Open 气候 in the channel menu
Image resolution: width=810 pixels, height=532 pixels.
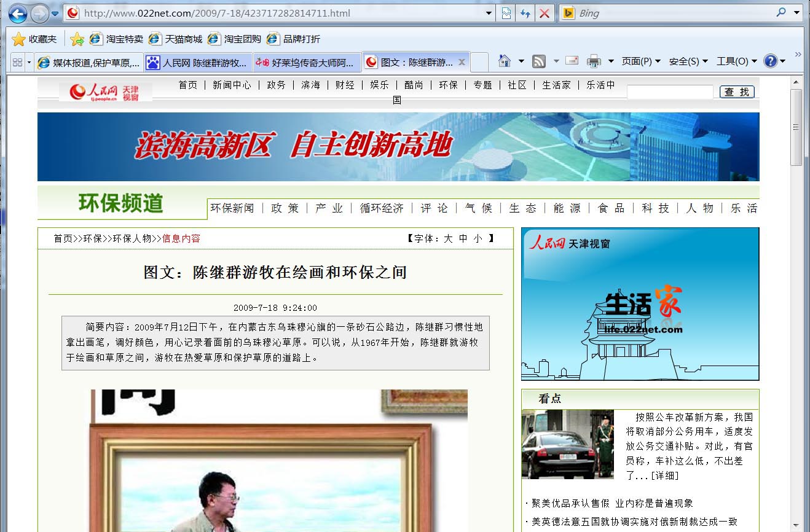[x=479, y=208]
